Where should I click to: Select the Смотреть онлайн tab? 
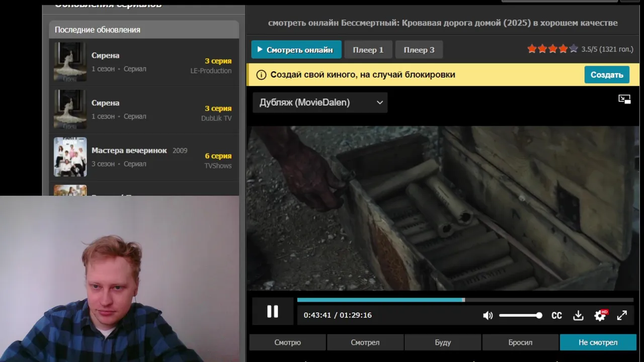pos(296,50)
